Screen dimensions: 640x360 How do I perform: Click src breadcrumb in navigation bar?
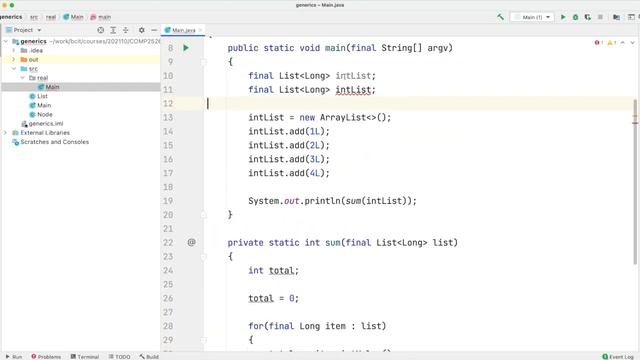coord(34,17)
